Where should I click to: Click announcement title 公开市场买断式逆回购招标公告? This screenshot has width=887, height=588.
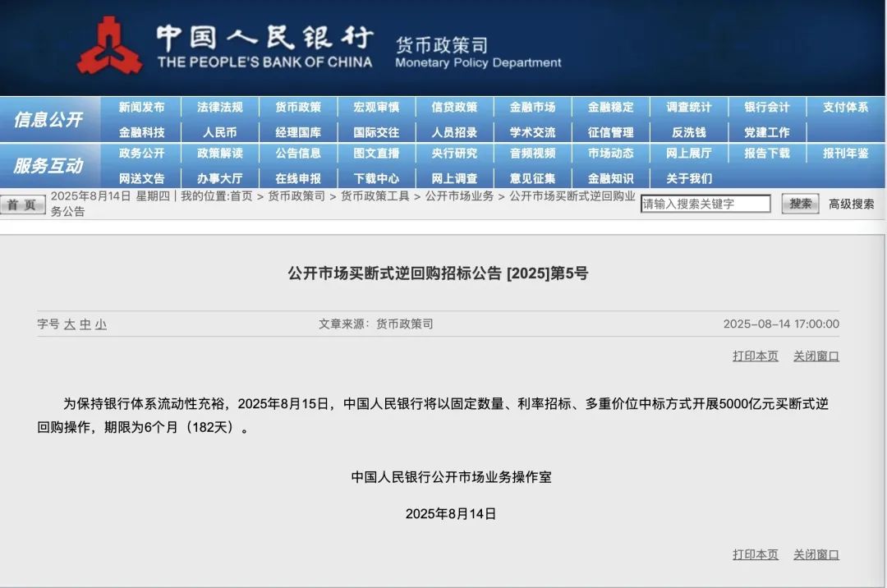[395, 273]
